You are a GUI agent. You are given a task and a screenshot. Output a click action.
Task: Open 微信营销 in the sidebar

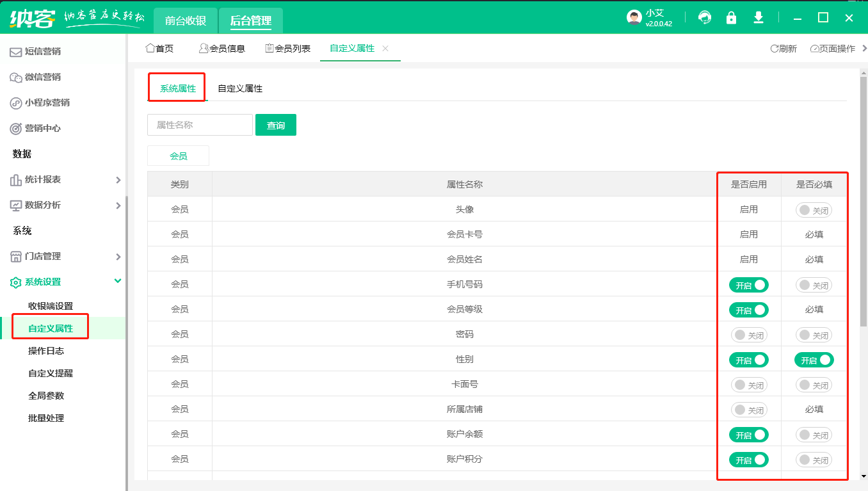[43, 77]
